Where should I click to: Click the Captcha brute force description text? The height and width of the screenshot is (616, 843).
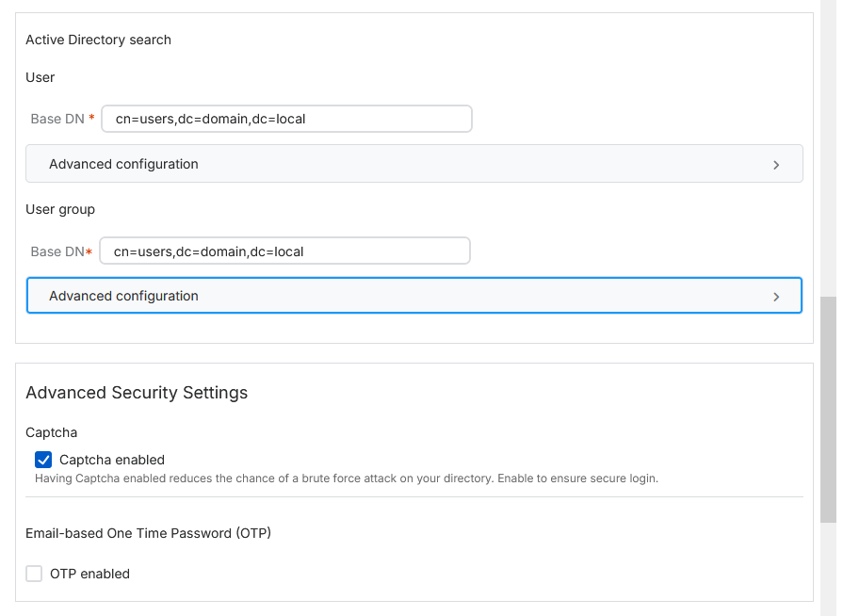tap(346, 478)
